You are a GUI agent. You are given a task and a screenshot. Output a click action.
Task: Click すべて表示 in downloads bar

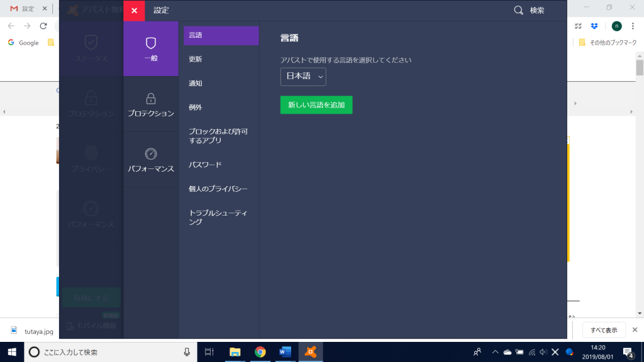pyautogui.click(x=604, y=330)
